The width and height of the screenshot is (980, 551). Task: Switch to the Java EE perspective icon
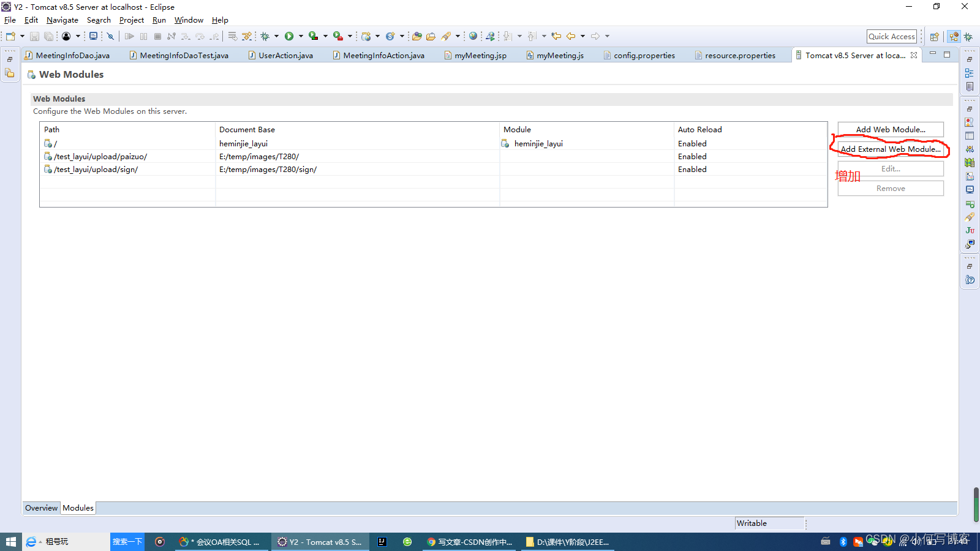(x=954, y=37)
